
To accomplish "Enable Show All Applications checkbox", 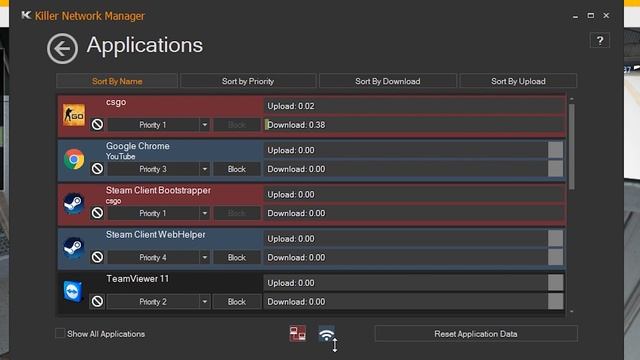I will point(60,333).
